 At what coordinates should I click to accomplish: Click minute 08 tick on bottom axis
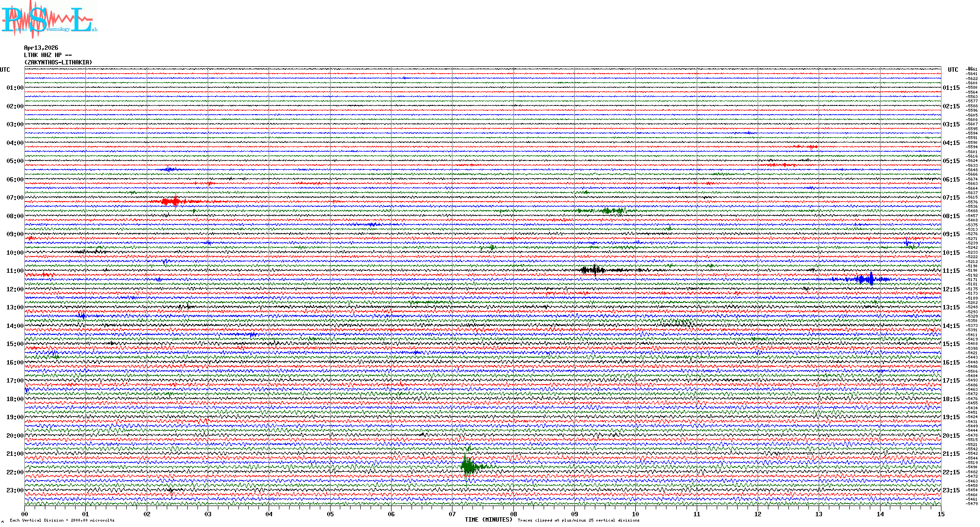(x=513, y=514)
